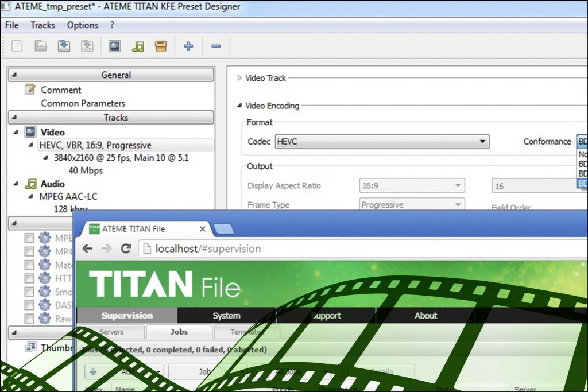Click the notepad icon beside Comment

(30, 90)
